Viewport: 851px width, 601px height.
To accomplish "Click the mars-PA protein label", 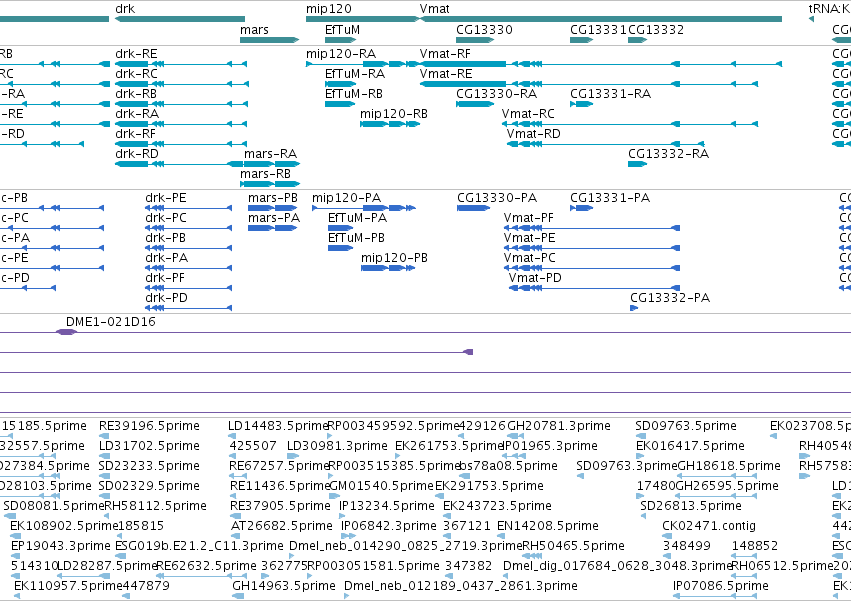I will click(274, 218).
